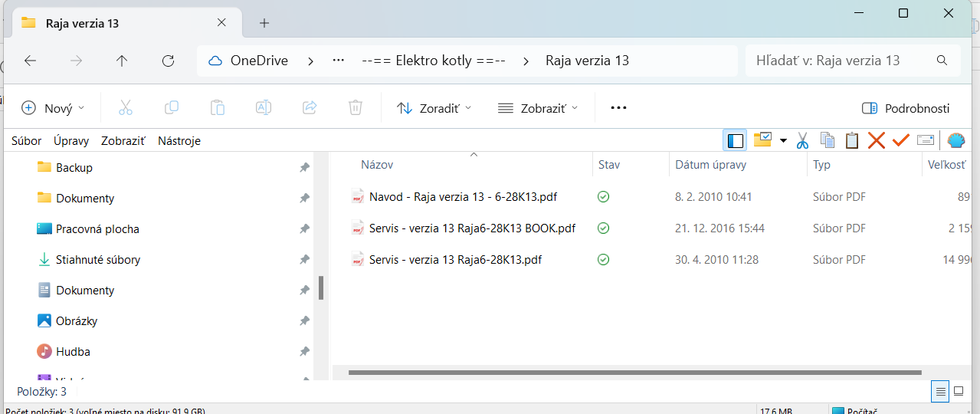The width and height of the screenshot is (980, 414).
Task: Toggle the navigation pane classic toolbar button
Action: 736,140
